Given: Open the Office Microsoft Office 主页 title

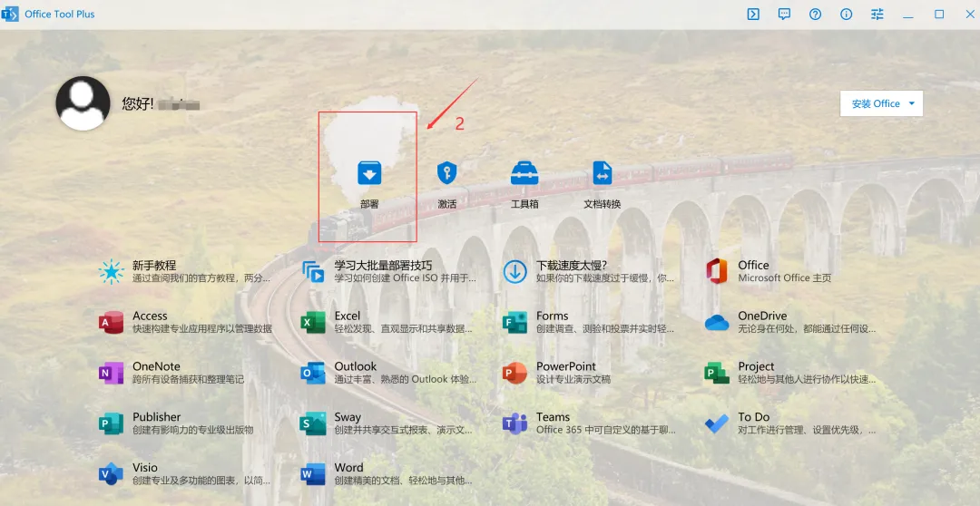Looking at the screenshot, I should (753, 265).
